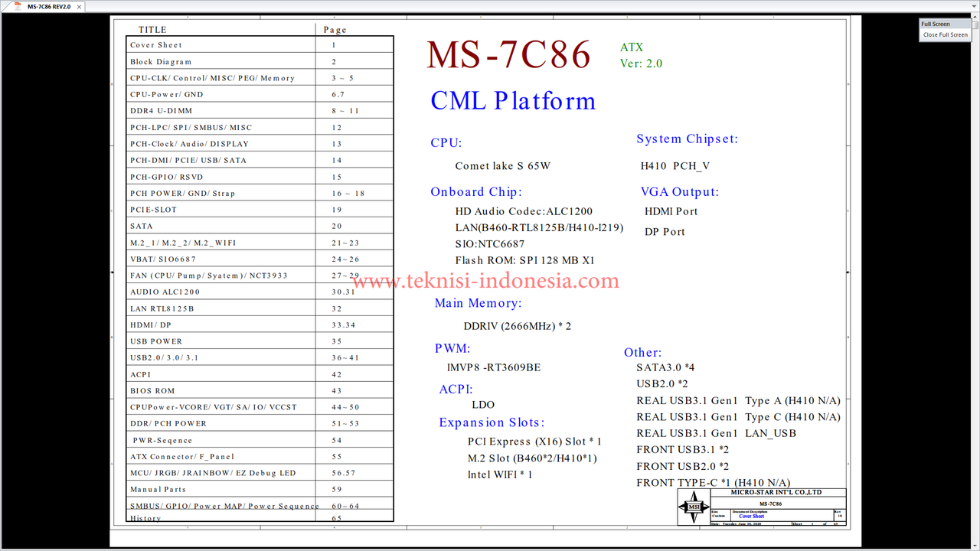Click the green Ver: 2.0 text
Viewport: 980px width, 551px height.
pyautogui.click(x=641, y=64)
